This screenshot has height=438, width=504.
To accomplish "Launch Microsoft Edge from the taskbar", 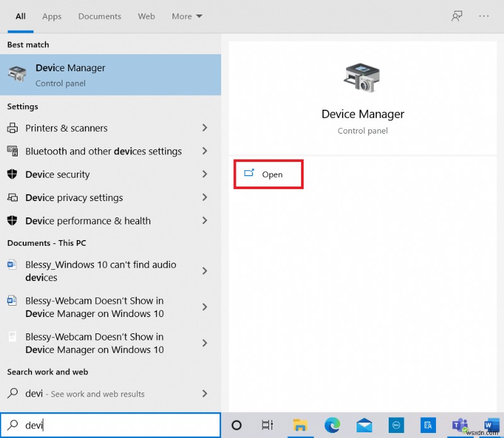I will 332,425.
